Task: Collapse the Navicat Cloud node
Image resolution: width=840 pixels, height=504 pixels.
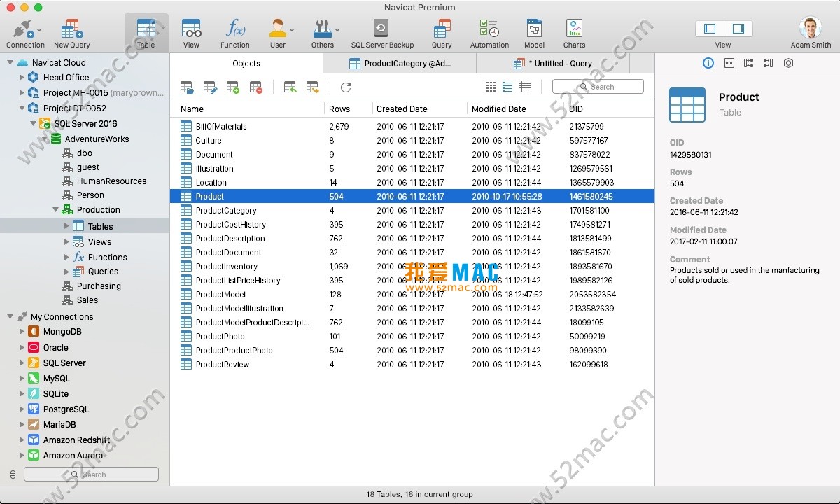Action: [10, 63]
